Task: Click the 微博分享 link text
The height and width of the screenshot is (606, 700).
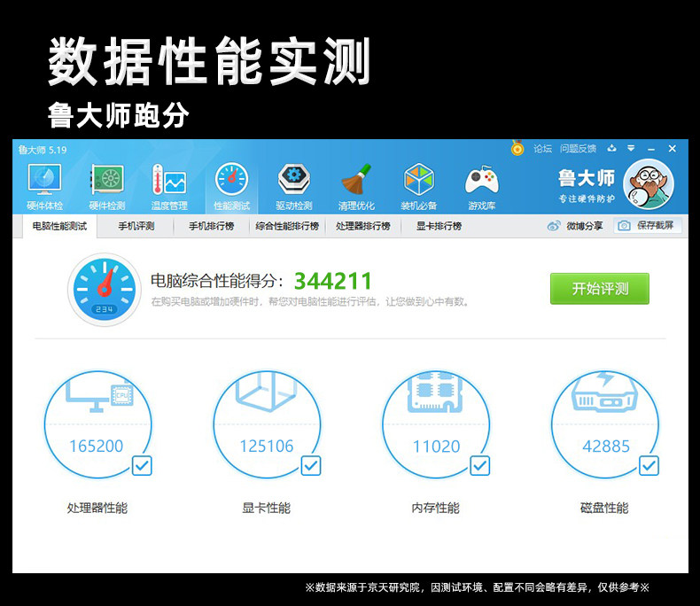Action: tap(585, 226)
